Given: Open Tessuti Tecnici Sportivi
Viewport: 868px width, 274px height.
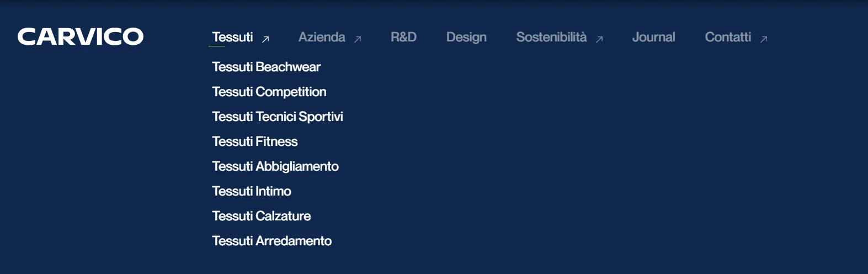Looking at the screenshot, I should tap(277, 117).
